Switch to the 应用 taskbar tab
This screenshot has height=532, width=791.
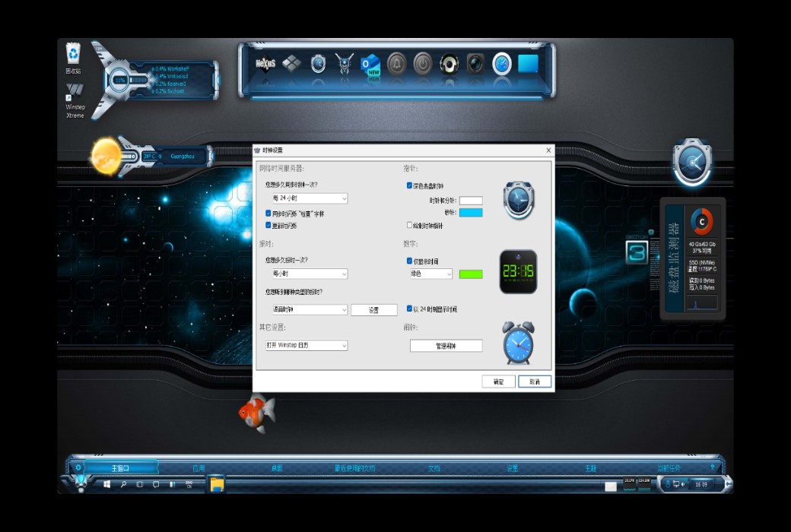click(196, 469)
